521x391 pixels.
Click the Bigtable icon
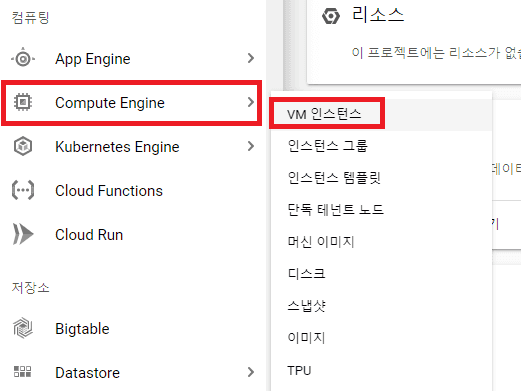pyautogui.click(x=23, y=328)
